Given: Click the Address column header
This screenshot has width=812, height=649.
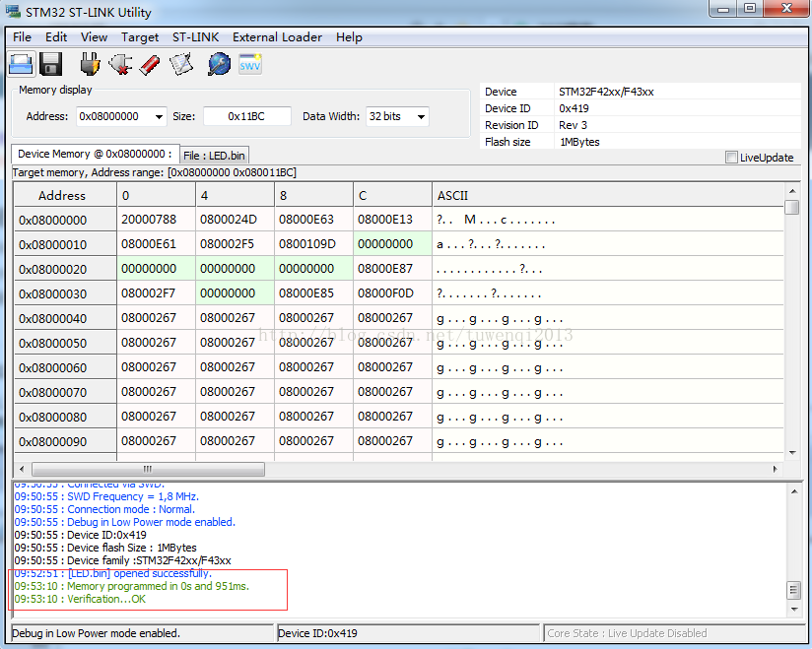Looking at the screenshot, I should pyautogui.click(x=65, y=195).
